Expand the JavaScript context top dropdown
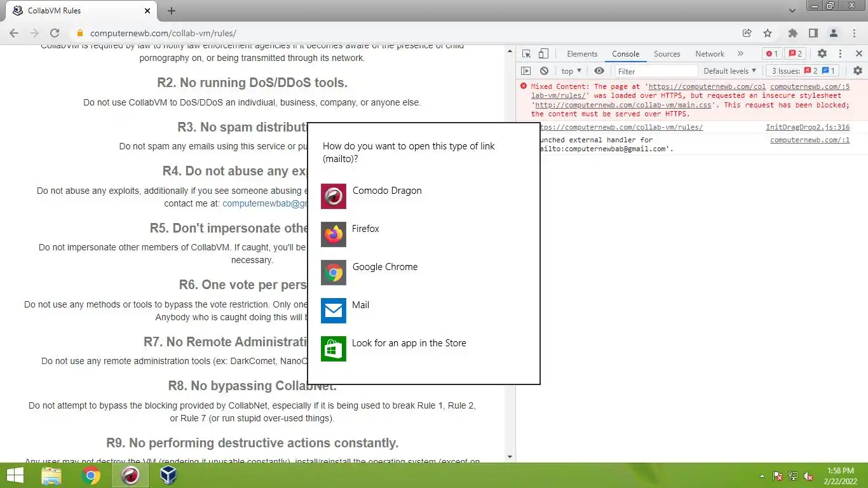 point(572,71)
